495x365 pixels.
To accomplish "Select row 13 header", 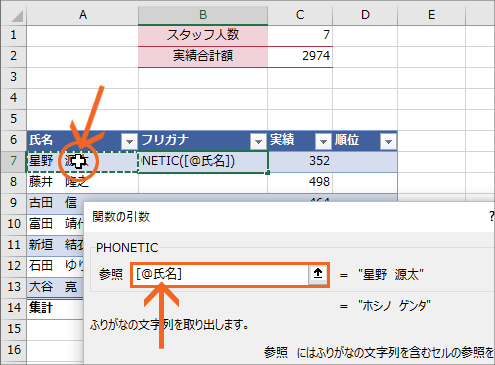I will 13,287.
